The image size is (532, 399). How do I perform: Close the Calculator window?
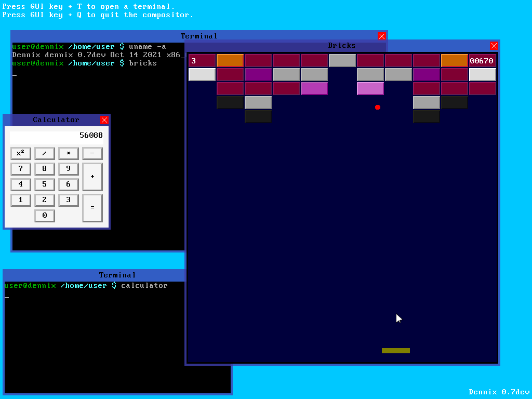click(104, 120)
